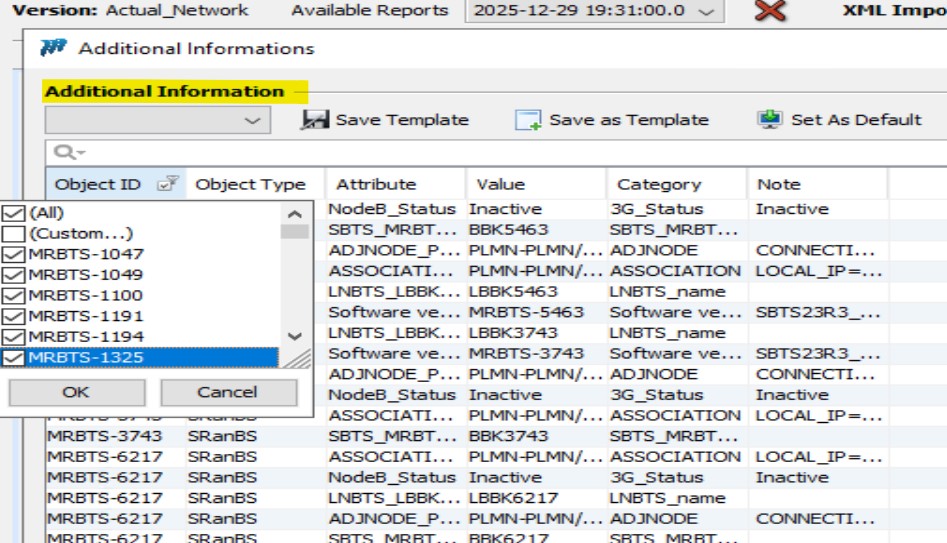947x543 pixels.
Task: Click the Save as Template page icon
Action: pyautogui.click(x=528, y=120)
